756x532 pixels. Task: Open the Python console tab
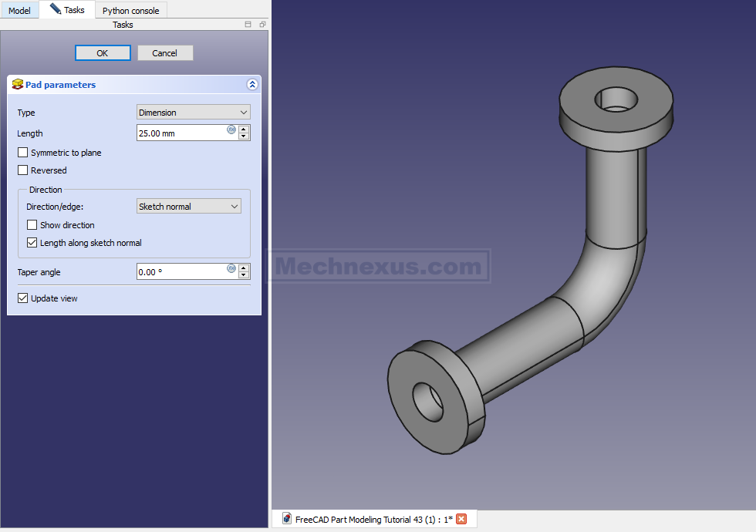click(130, 10)
